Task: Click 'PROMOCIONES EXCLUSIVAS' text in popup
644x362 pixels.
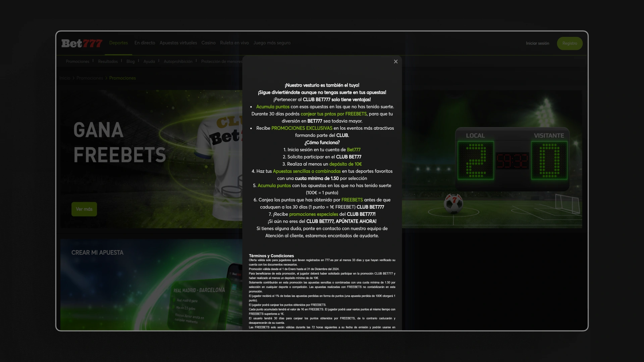Action: (x=302, y=128)
